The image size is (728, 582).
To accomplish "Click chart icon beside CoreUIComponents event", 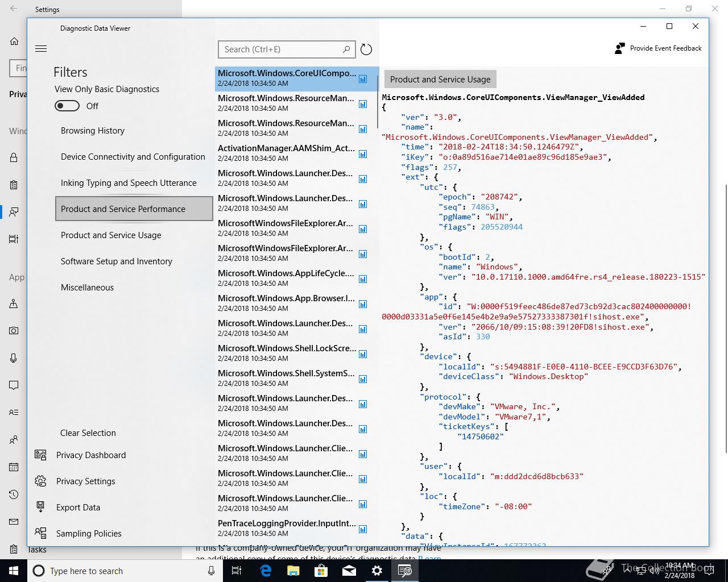I will coord(363,79).
